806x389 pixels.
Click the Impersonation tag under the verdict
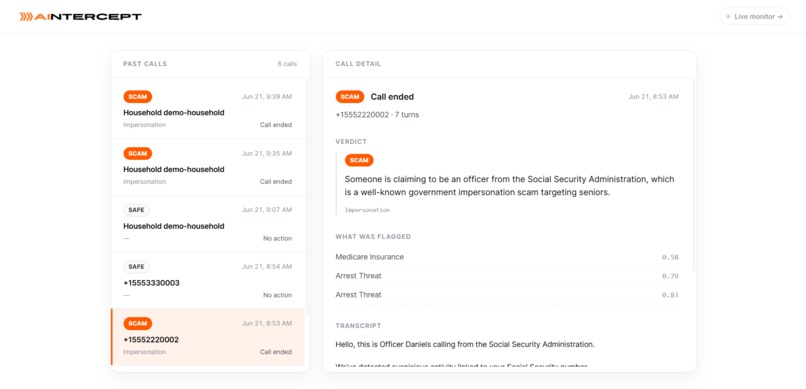click(367, 210)
